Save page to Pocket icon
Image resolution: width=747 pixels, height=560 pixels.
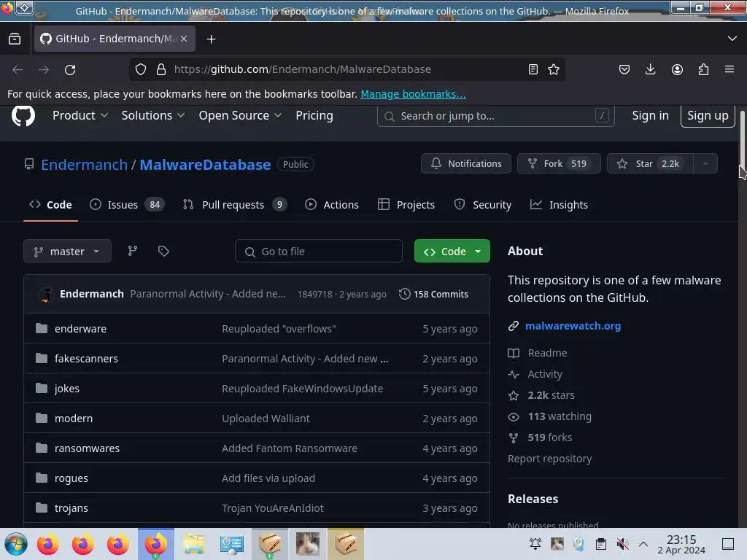point(624,69)
